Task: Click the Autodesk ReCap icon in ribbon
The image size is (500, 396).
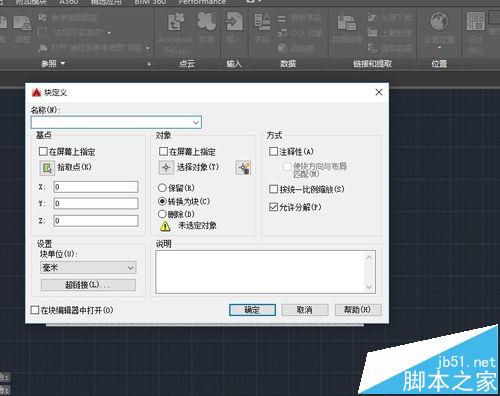Action: pyautogui.click(x=176, y=22)
